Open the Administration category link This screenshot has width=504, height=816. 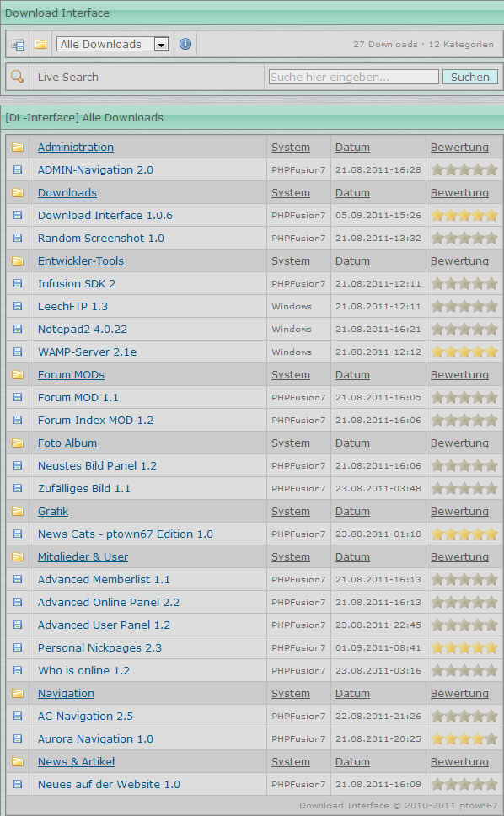75,148
